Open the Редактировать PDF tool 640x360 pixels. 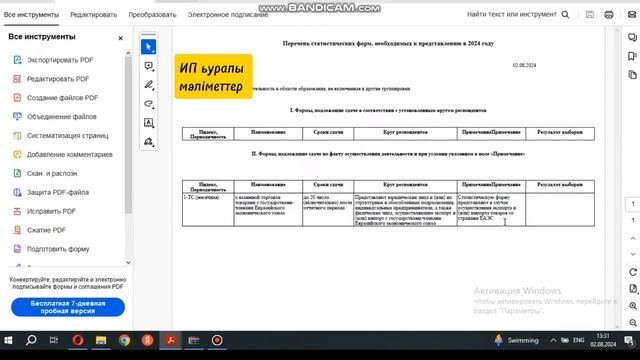click(x=58, y=79)
